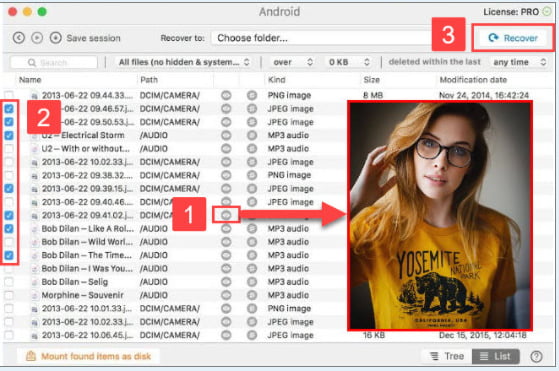Click round icon right of eye, Morphine – Souvenir row
The width and height of the screenshot is (559, 371).
[252, 295]
